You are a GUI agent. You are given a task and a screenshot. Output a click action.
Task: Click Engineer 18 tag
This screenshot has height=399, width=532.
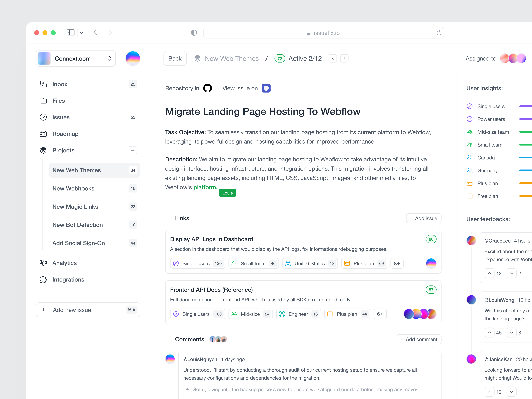[x=298, y=314]
